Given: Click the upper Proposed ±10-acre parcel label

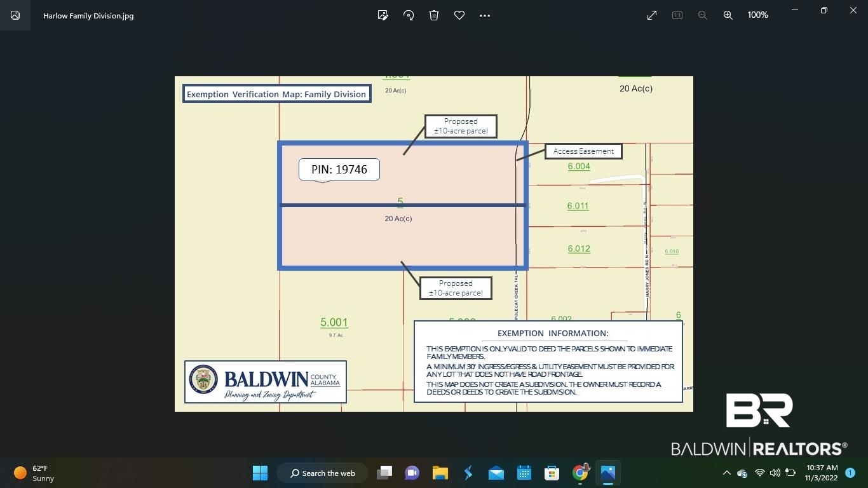Looking at the screenshot, I should (x=461, y=126).
